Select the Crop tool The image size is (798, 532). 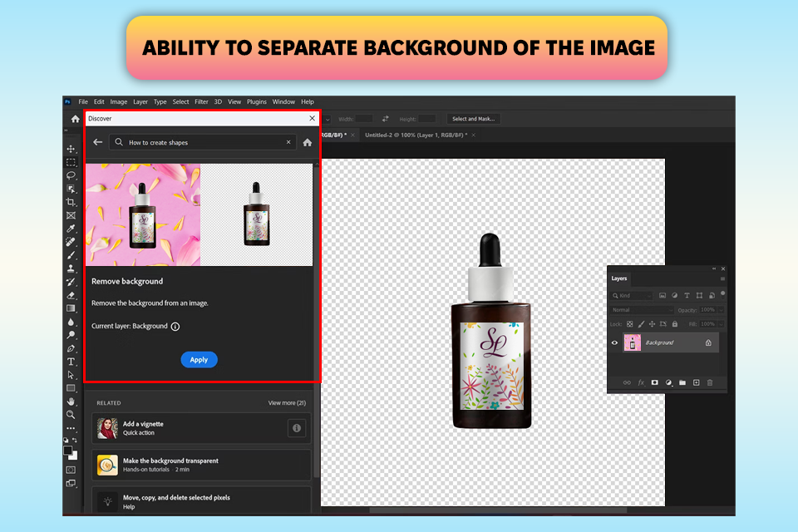[x=71, y=202]
